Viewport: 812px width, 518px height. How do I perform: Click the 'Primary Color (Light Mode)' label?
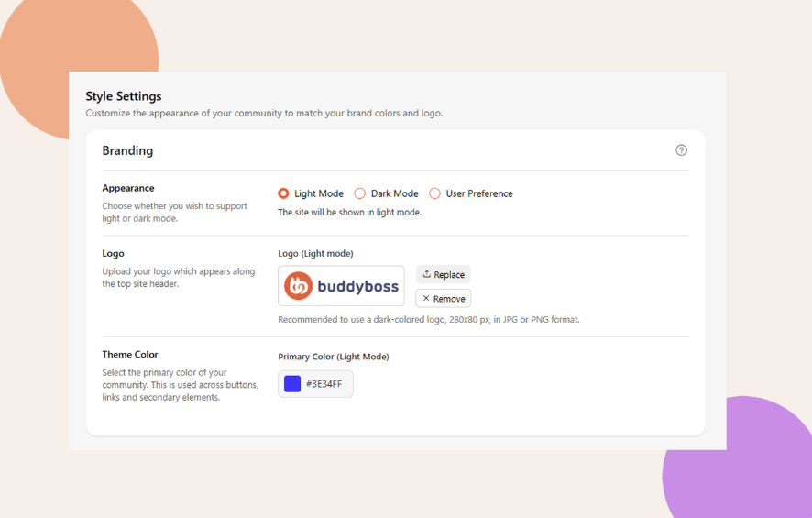point(334,357)
